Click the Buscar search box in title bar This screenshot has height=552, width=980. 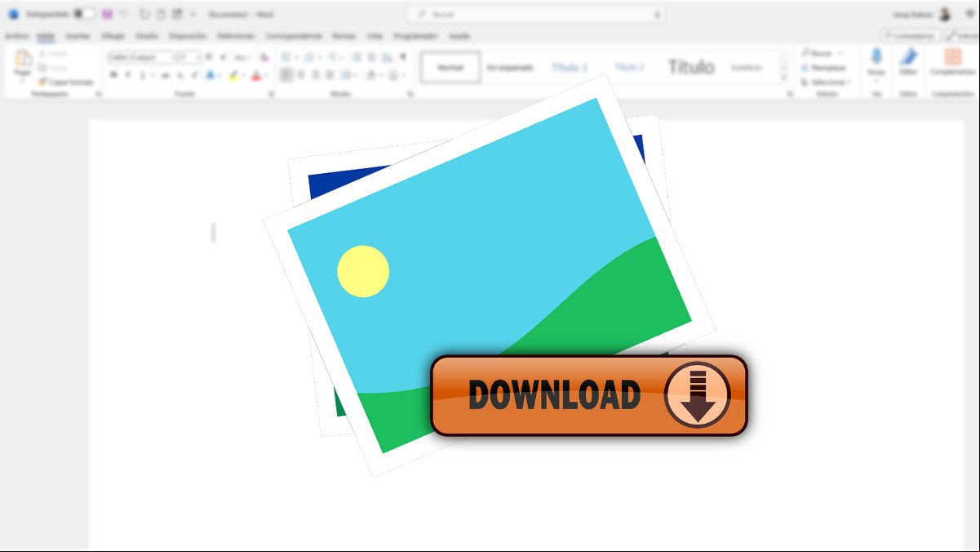[x=535, y=15]
